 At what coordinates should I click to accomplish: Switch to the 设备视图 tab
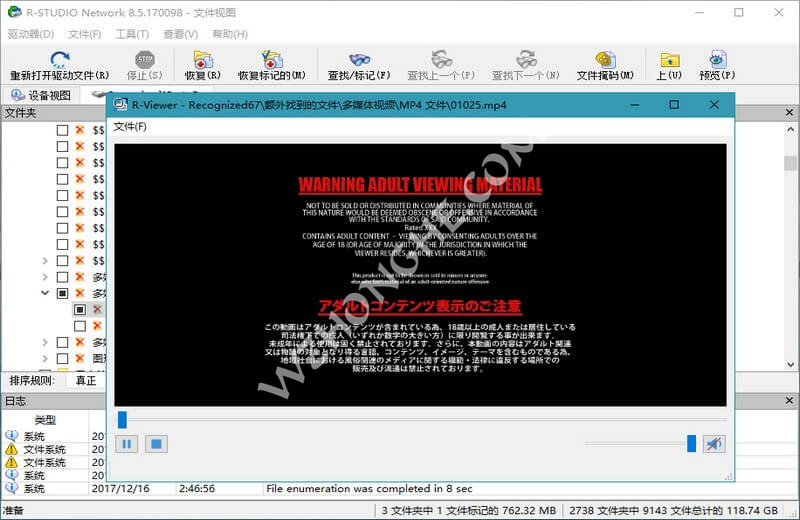tap(40, 96)
